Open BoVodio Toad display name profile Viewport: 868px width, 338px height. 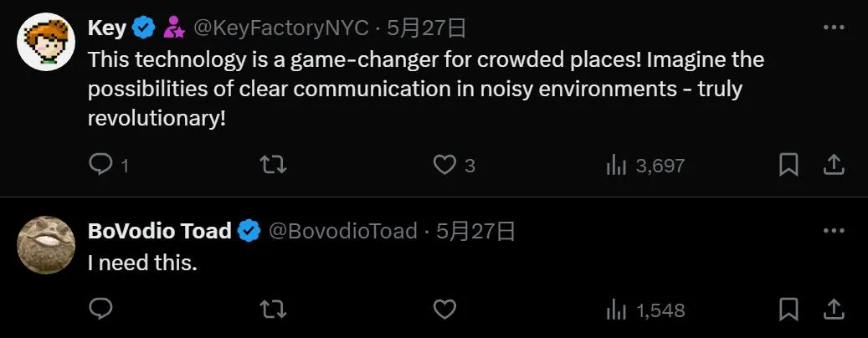pos(159,231)
